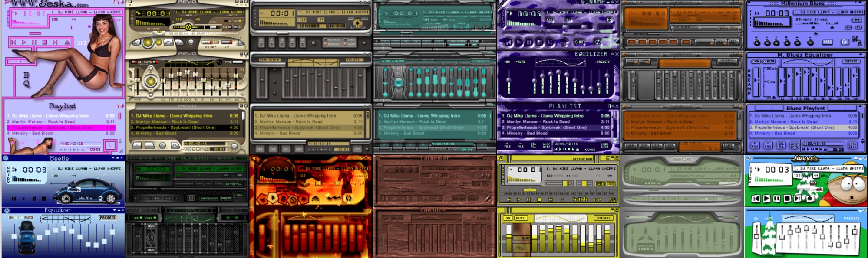The width and height of the screenshot is (868, 258).
Task: Click the round yellow play button on Revo
Action: coord(148,42)
